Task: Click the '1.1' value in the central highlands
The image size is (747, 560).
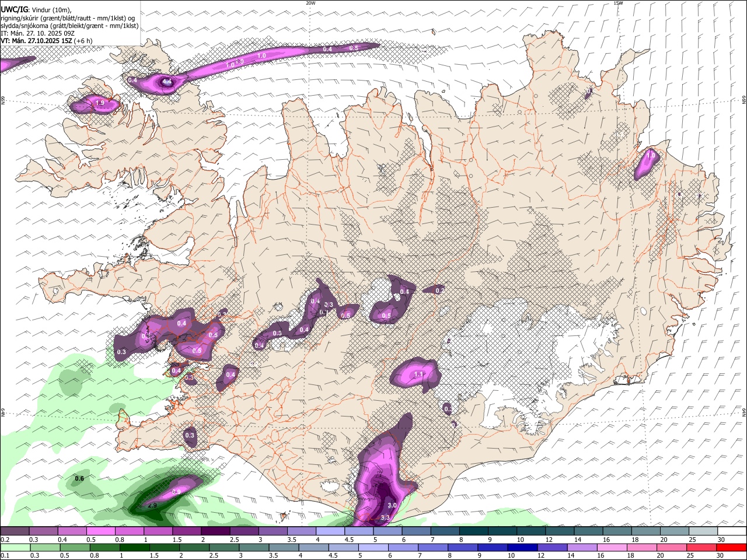Action: pyautogui.click(x=418, y=374)
